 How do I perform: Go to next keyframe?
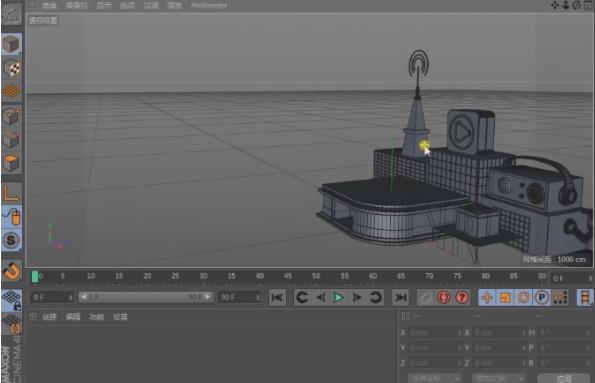[375, 297]
